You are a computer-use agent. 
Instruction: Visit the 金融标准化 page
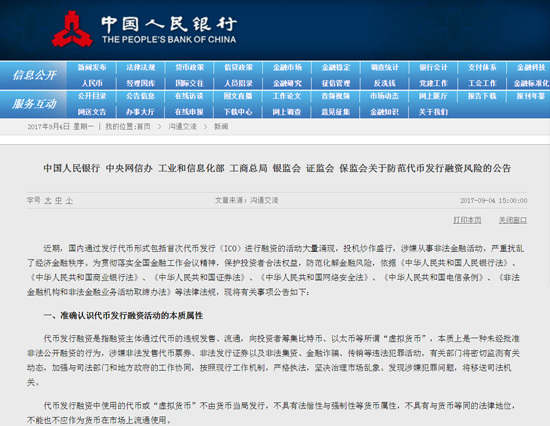point(531,83)
